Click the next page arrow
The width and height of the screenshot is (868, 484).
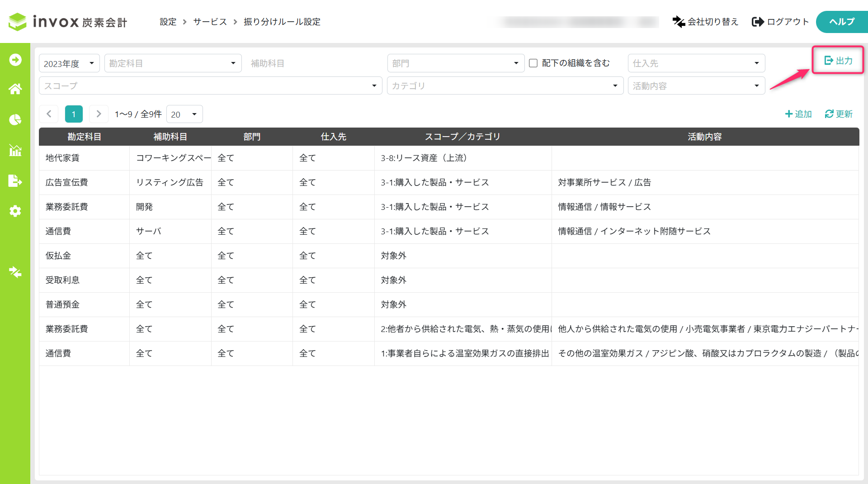[x=99, y=114]
